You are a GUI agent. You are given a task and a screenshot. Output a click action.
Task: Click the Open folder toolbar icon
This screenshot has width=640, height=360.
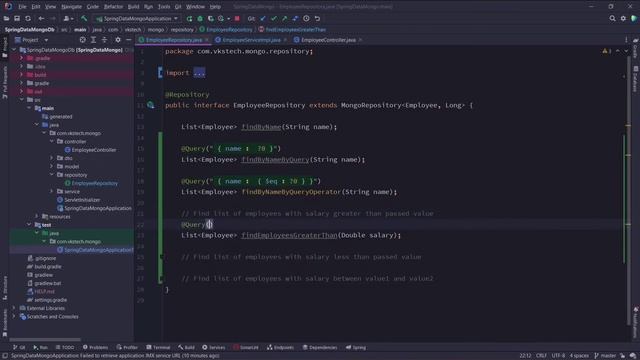coord(7,18)
